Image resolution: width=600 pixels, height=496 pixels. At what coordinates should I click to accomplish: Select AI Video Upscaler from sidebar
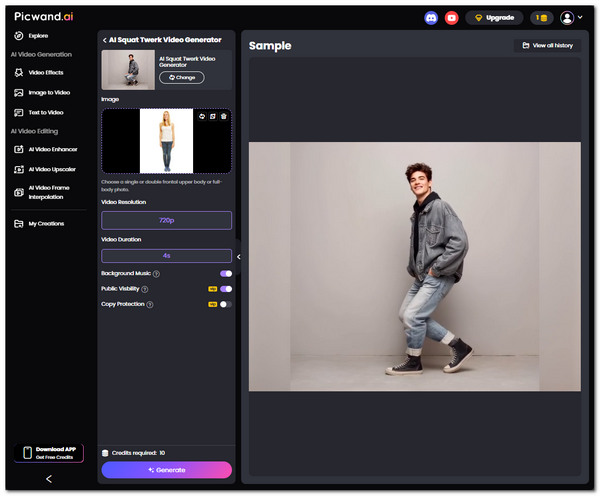click(52, 170)
